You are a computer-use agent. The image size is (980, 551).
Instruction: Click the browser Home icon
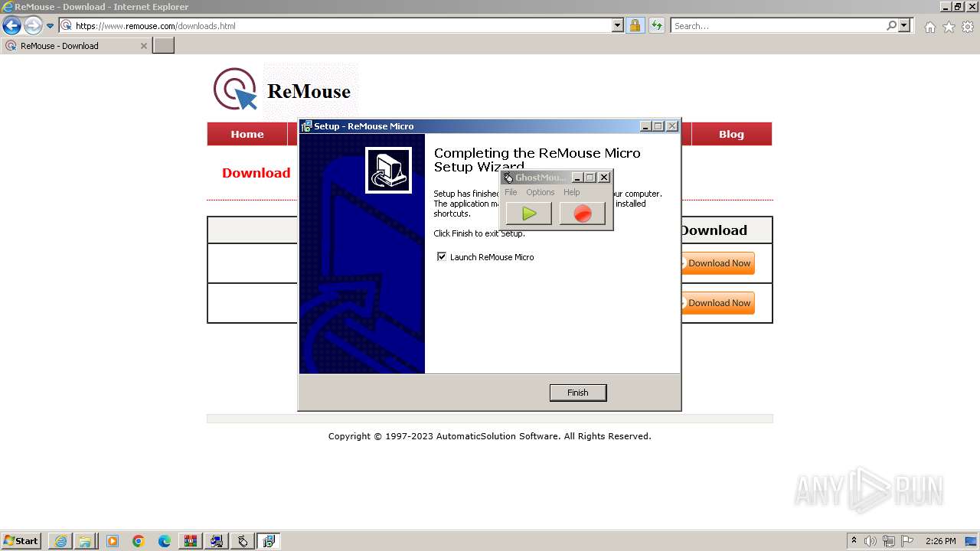pyautogui.click(x=929, y=27)
